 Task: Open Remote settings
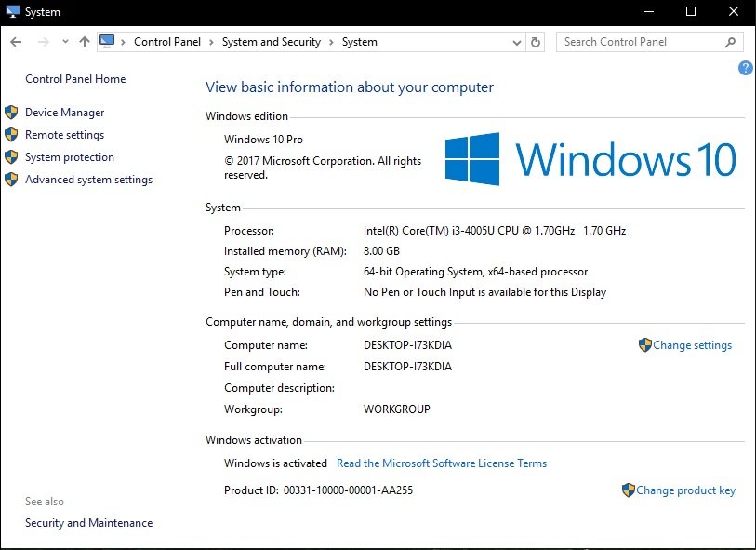coord(64,135)
